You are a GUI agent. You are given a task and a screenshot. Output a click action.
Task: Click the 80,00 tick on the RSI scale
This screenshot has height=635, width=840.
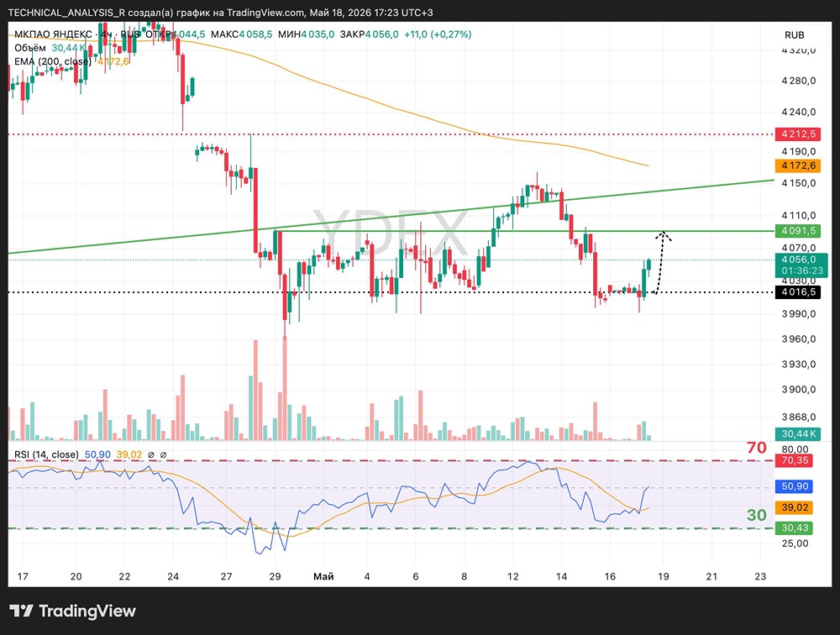[795, 449]
